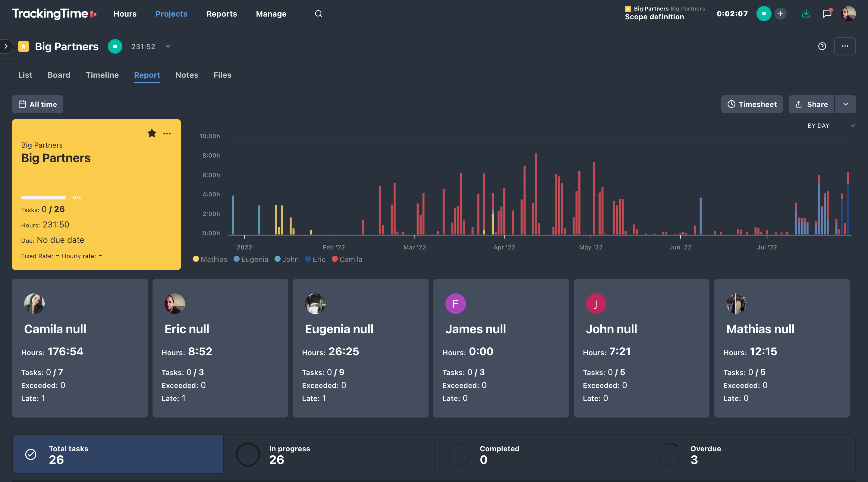Open the export download icon in the header

pyautogui.click(x=806, y=14)
